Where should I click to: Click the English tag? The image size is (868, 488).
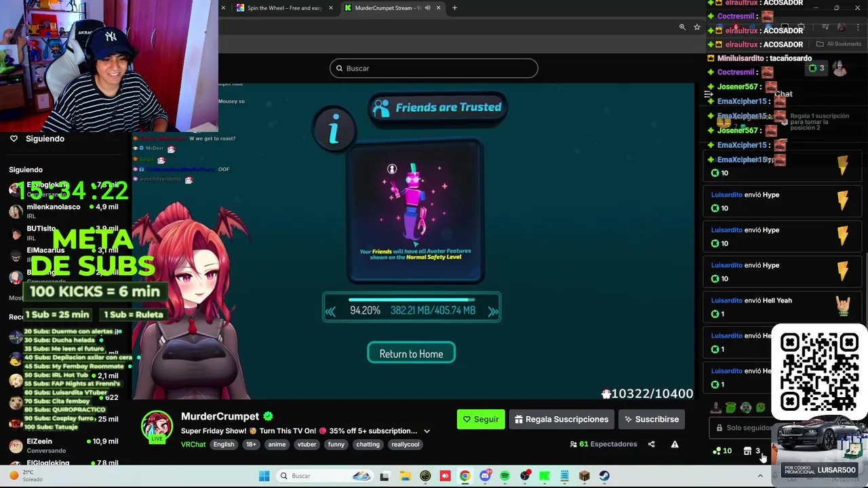click(224, 445)
